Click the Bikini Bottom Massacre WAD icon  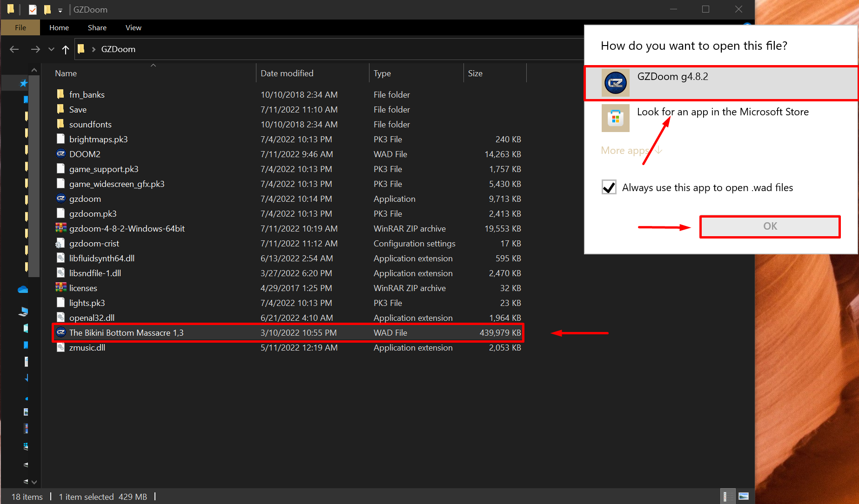coord(60,332)
